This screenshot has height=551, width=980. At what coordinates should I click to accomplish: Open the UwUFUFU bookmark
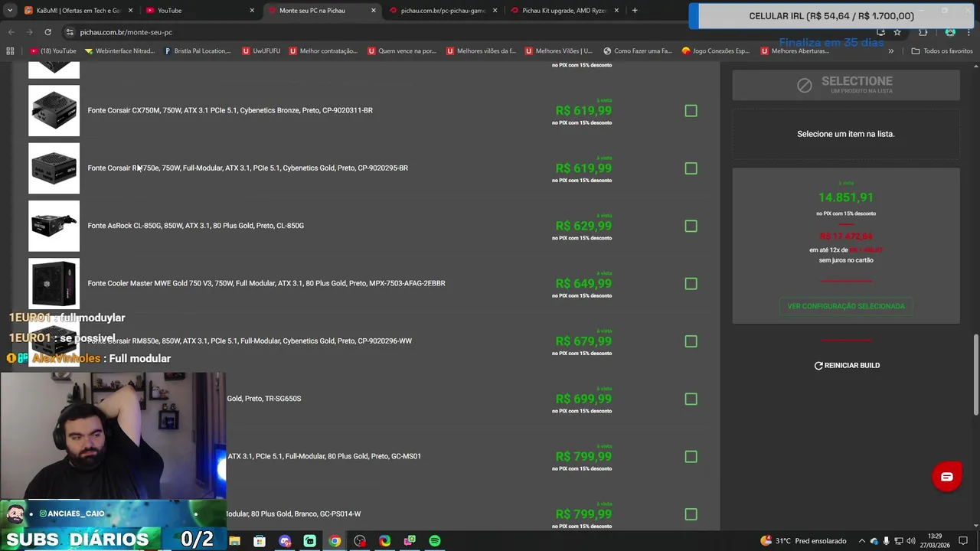tap(261, 51)
